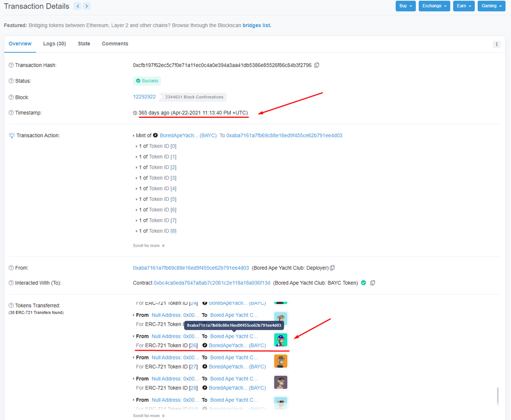Open the bridges list link
The image size is (511, 420).
coord(257,25)
